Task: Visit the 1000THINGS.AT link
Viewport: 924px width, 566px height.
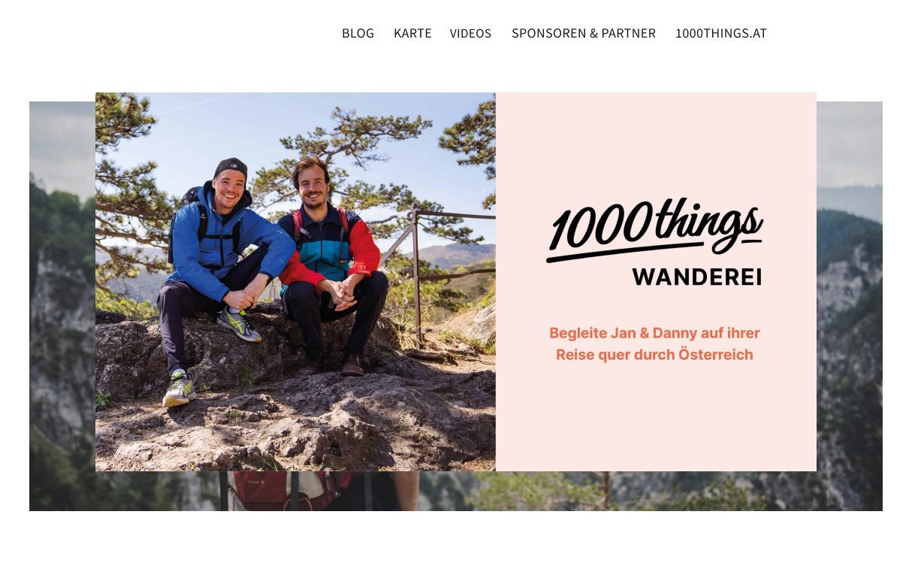Action: pos(721,33)
